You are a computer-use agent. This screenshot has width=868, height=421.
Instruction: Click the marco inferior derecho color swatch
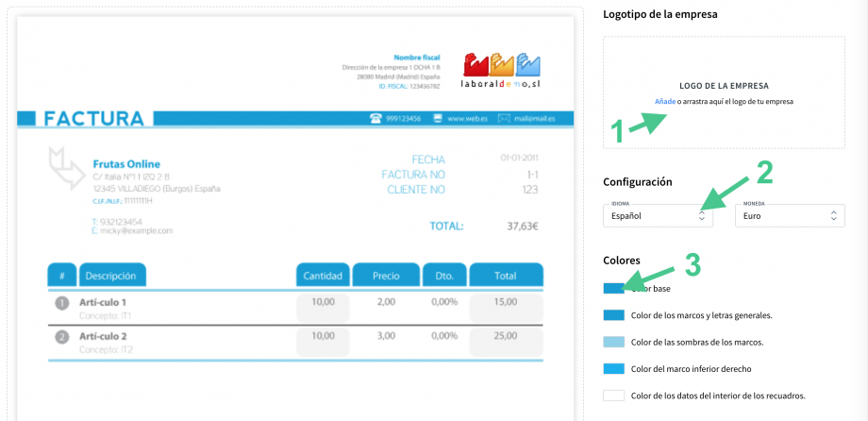(x=613, y=368)
